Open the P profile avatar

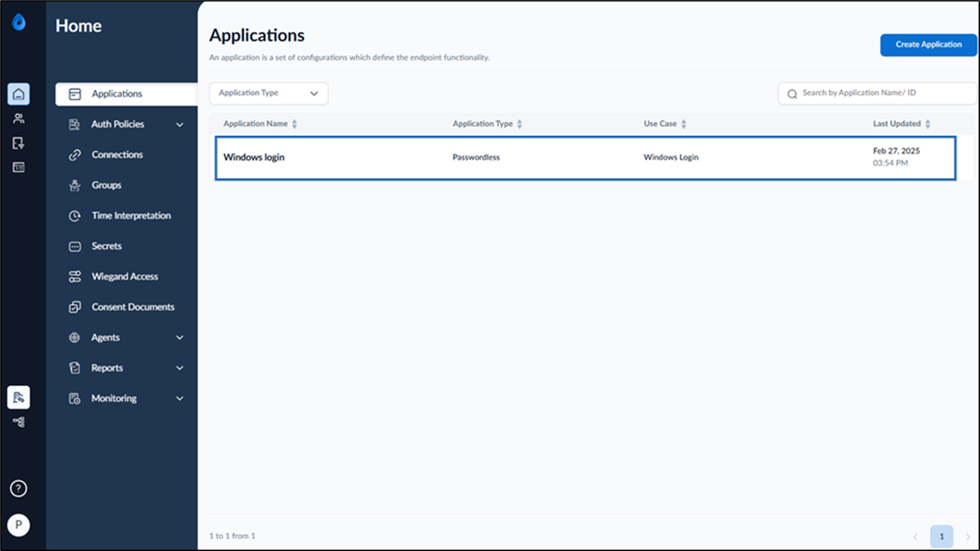[x=19, y=525]
